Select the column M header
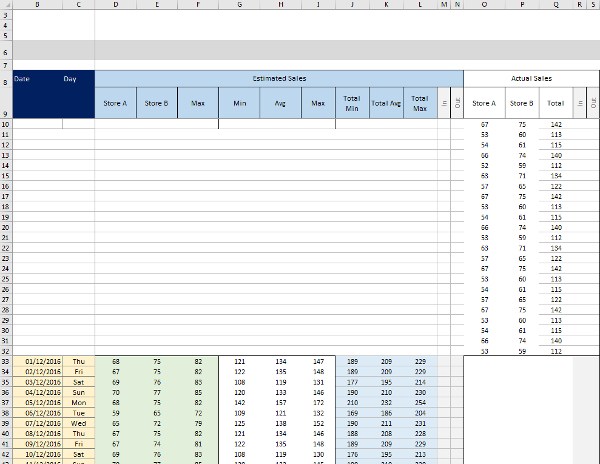 (x=444, y=5)
